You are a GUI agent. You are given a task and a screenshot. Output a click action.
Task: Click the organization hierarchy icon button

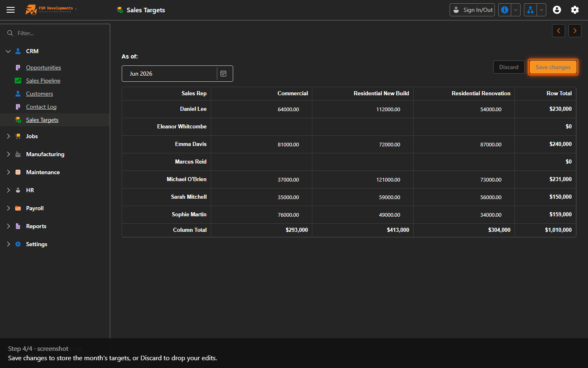coord(530,10)
